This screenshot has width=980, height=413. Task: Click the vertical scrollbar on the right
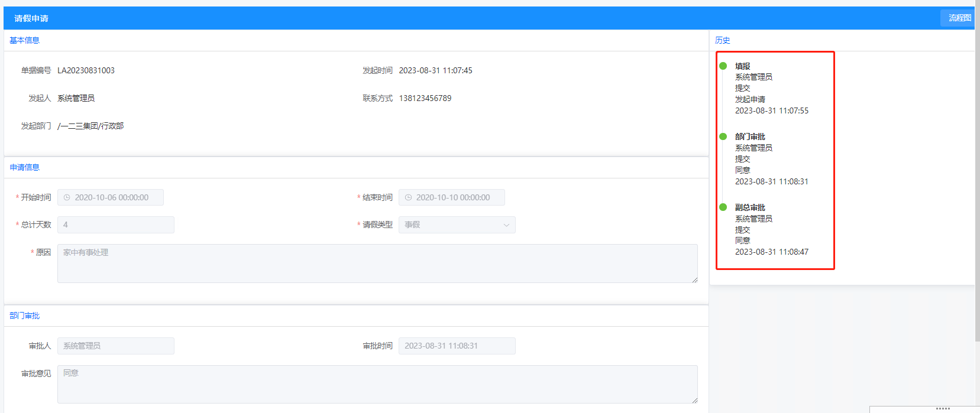click(977, 171)
